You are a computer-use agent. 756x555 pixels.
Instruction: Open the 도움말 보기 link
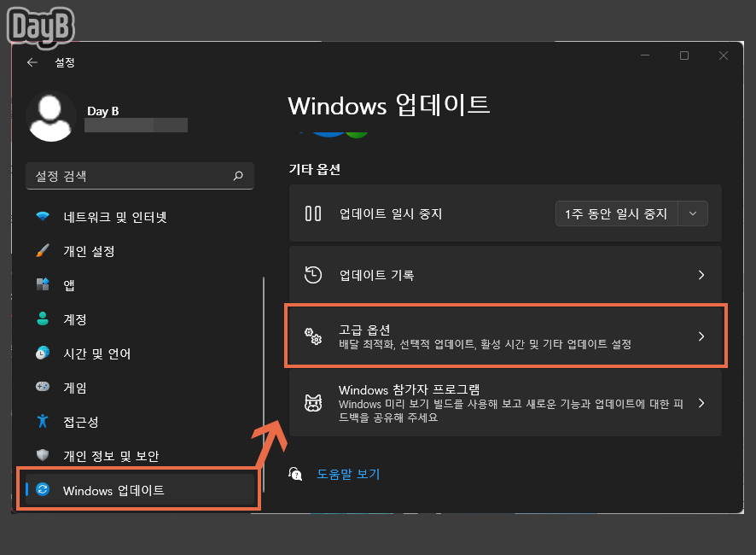348,474
